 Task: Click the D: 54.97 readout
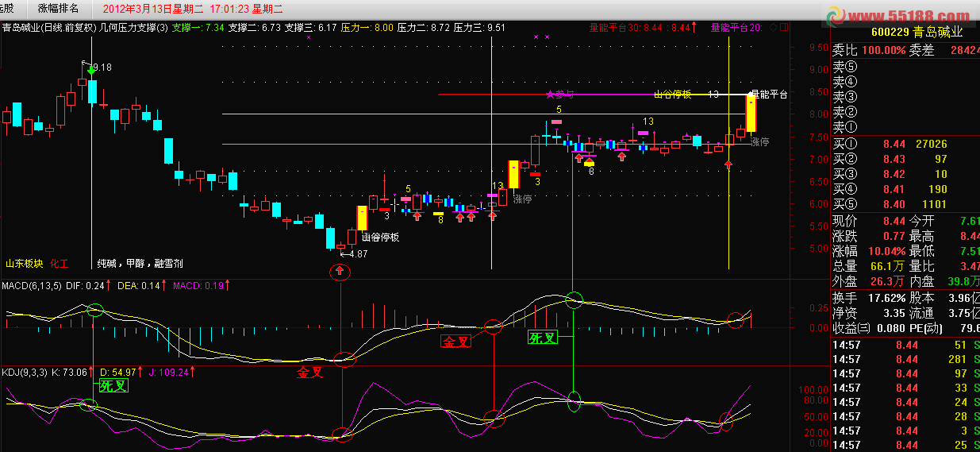coord(120,371)
